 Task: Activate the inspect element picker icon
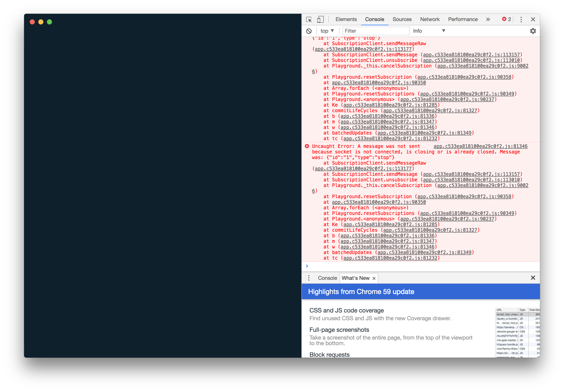(309, 19)
